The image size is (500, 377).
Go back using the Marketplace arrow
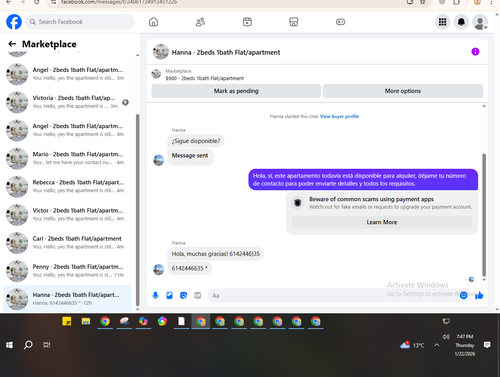point(12,44)
